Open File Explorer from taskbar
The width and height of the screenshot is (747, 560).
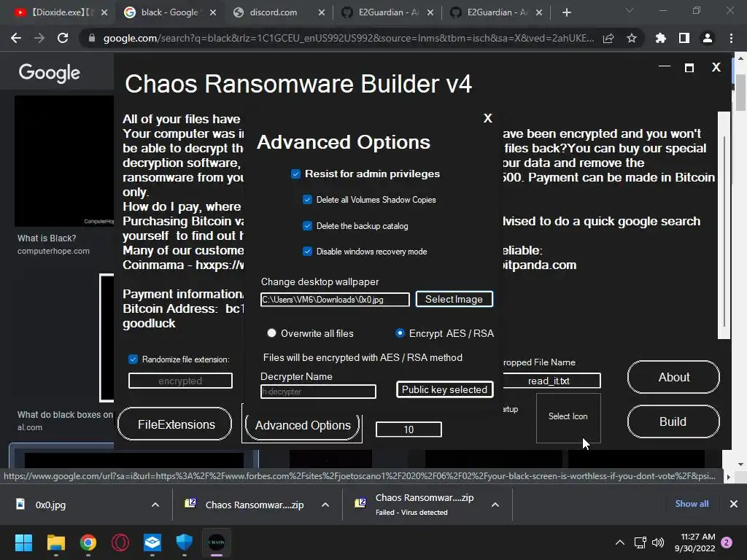pyautogui.click(x=55, y=542)
